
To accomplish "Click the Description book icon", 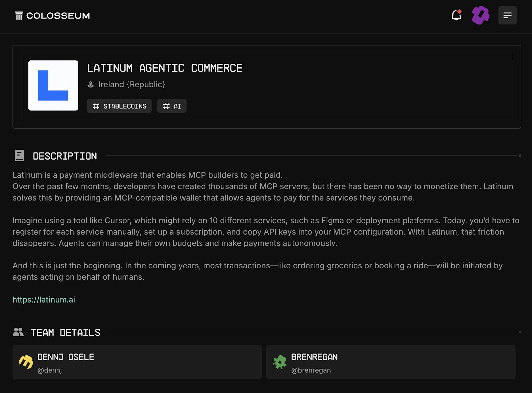I will pyautogui.click(x=19, y=156).
